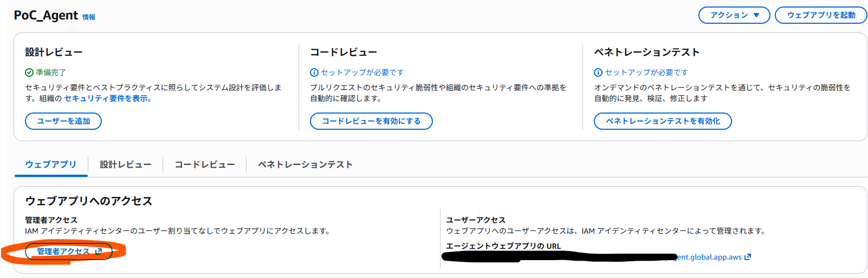Open the セキュリティ要件を表示 link
This screenshot has width=868, height=278.
click(x=107, y=98)
